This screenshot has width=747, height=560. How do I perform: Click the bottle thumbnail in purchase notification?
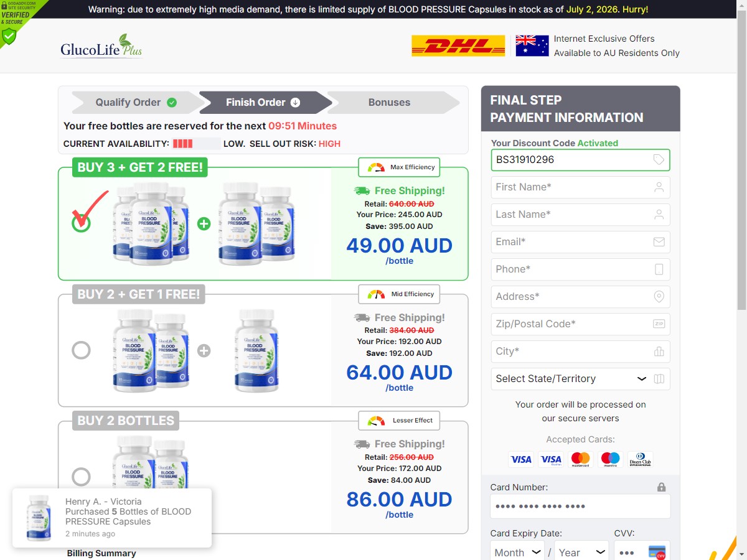pos(39,518)
